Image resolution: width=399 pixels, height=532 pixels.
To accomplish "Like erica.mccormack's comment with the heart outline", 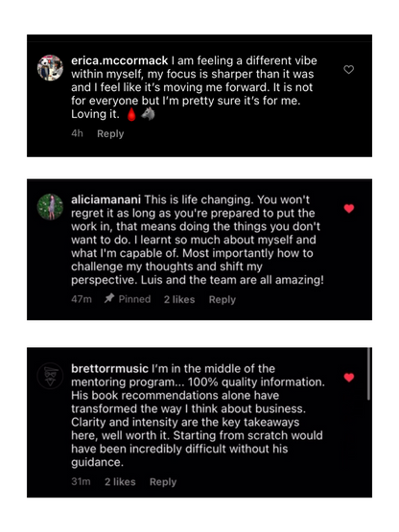I will (x=349, y=70).
